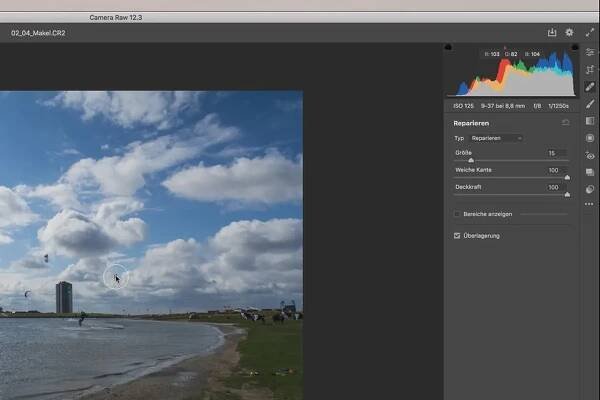
Task: Select the Radial Filter tool
Action: click(x=590, y=138)
